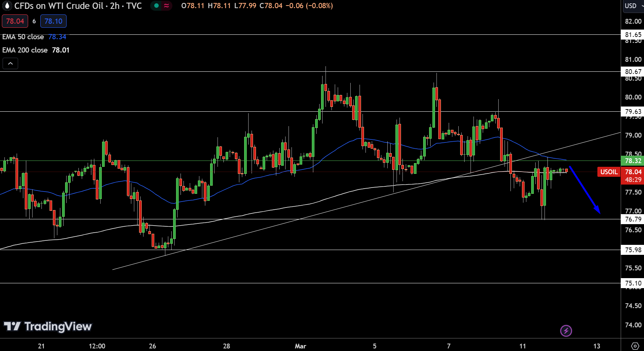Select the EMA 200 close indicator legend

[25, 50]
